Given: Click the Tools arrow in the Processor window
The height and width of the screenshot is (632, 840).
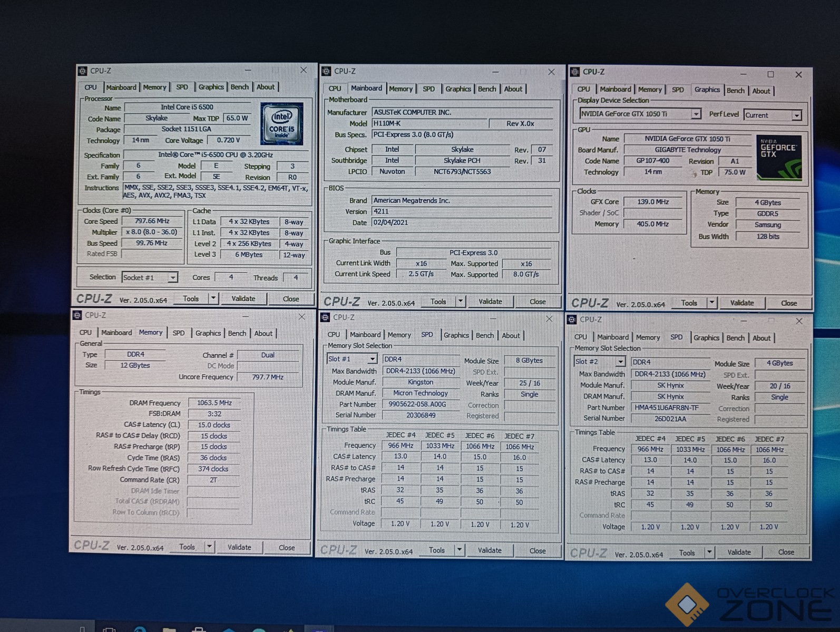Looking at the screenshot, I should [x=213, y=299].
